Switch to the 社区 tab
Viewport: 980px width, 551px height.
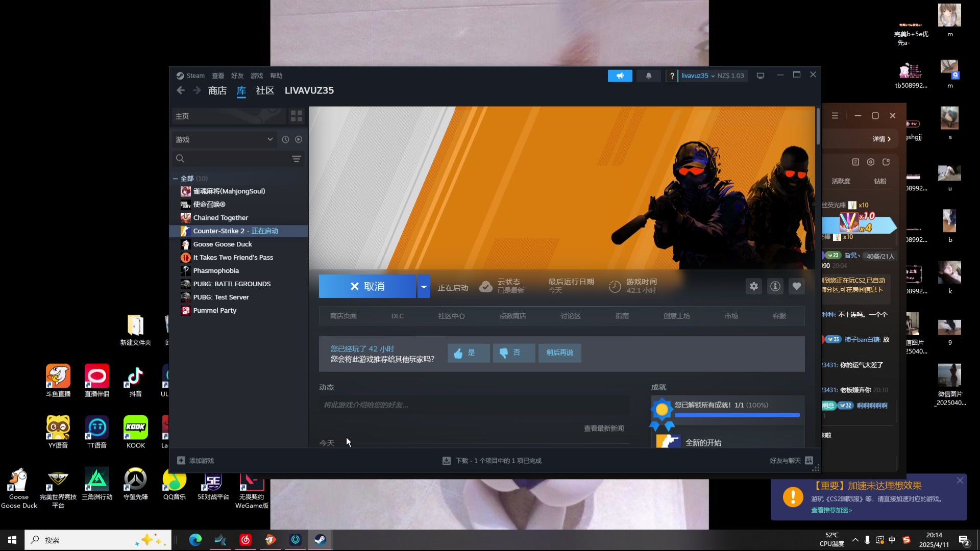click(x=265, y=90)
